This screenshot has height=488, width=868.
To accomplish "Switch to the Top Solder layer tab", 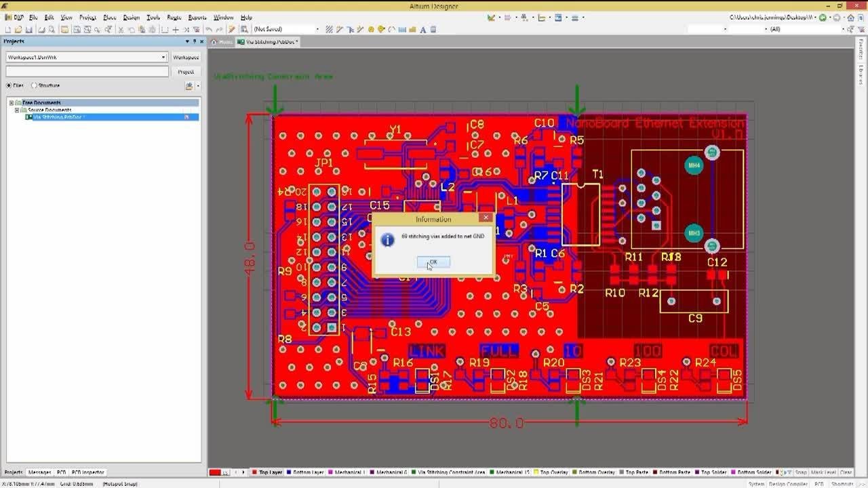I will [712, 472].
